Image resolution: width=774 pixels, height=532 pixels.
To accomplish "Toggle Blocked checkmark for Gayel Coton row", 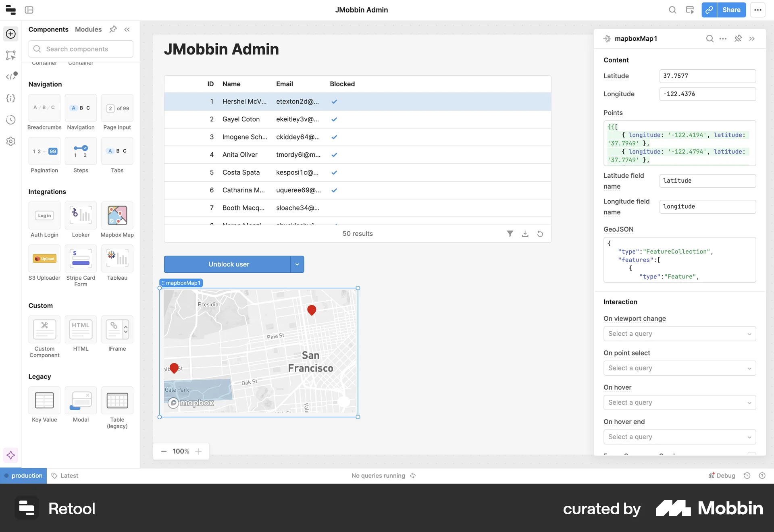I will click(334, 119).
